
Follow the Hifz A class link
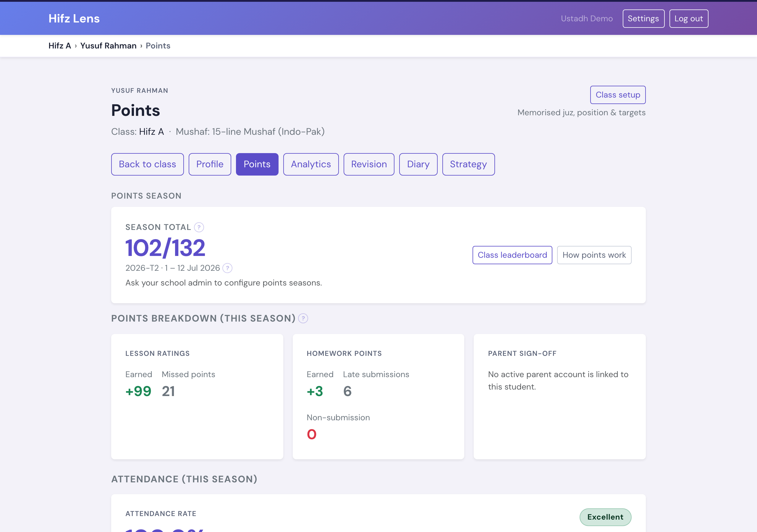point(151,132)
